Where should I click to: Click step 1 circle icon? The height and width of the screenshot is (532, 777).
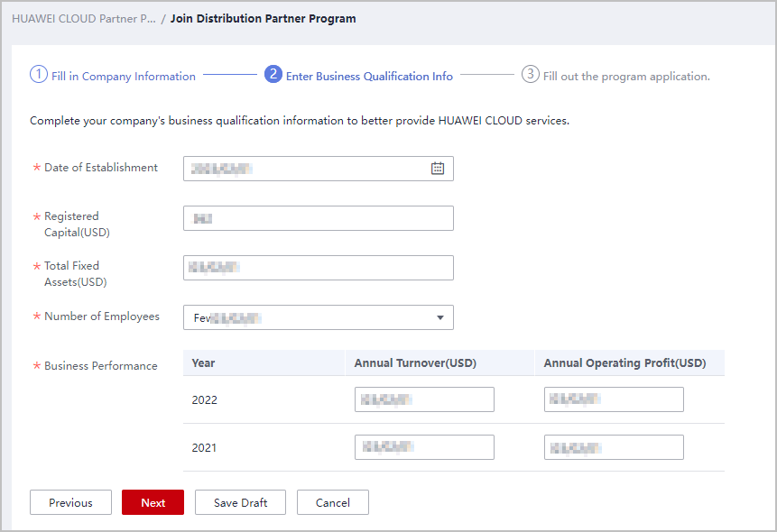point(39,75)
